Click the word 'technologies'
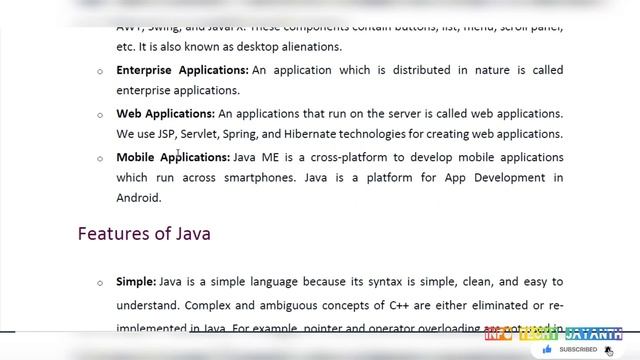This screenshot has width=640, height=360. 372,134
